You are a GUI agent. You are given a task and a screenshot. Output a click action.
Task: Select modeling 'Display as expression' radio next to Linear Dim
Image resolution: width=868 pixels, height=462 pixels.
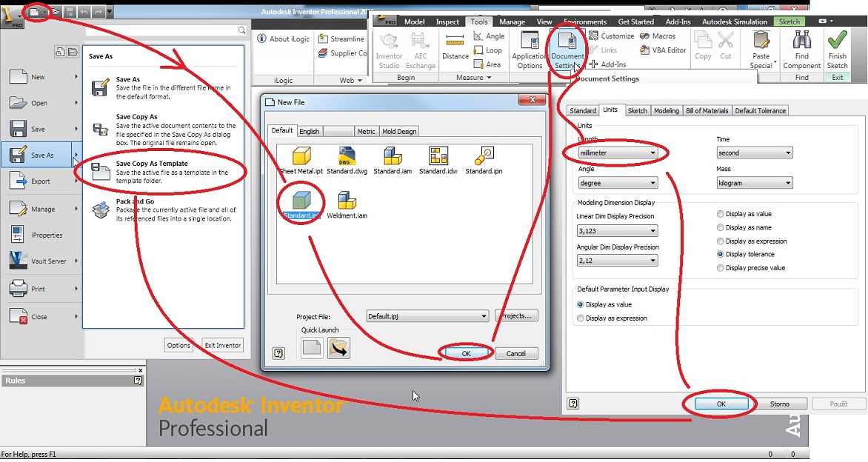point(720,241)
